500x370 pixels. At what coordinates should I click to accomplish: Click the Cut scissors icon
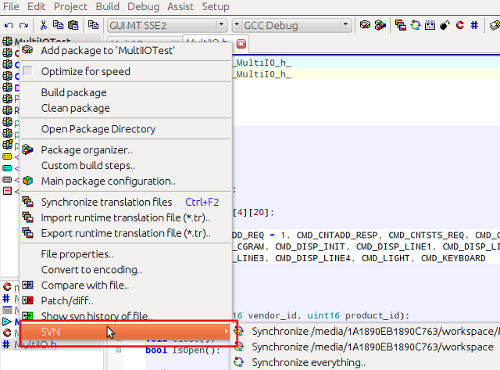coord(44,25)
